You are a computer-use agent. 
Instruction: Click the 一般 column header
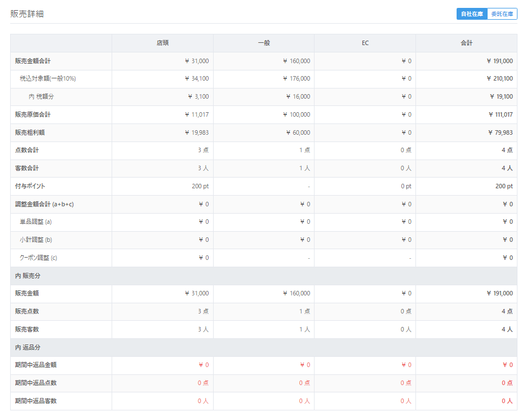click(264, 43)
